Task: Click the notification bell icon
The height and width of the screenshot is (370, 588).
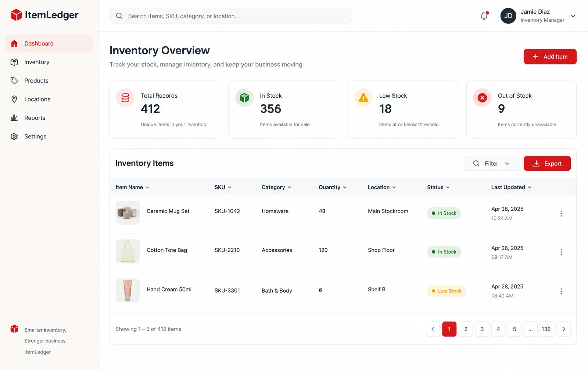Action: click(x=484, y=16)
